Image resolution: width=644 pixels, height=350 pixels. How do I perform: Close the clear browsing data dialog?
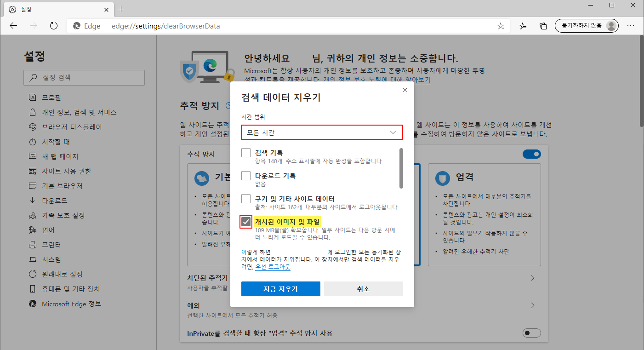405,91
